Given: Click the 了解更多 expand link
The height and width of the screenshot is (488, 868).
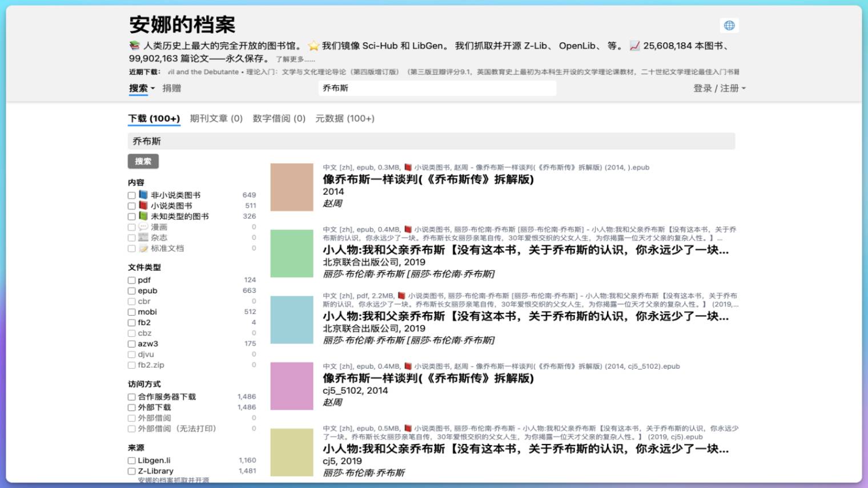Looking at the screenshot, I should point(295,59).
